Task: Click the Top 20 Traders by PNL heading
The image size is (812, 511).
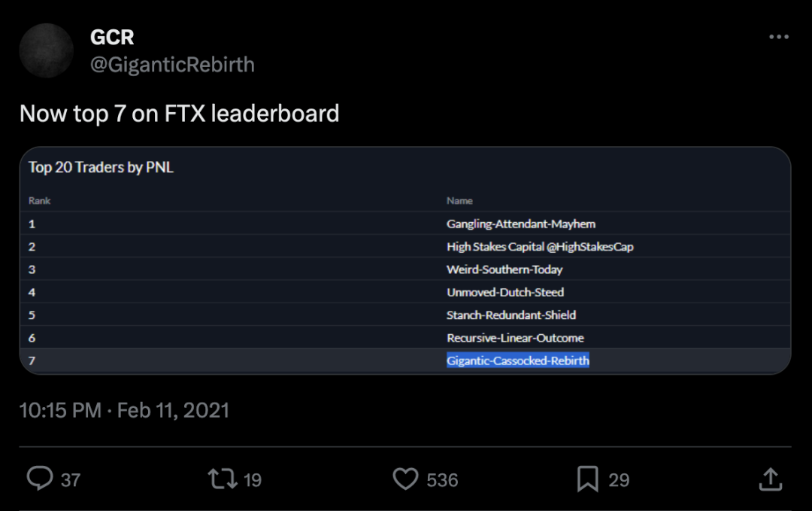Action: [101, 167]
